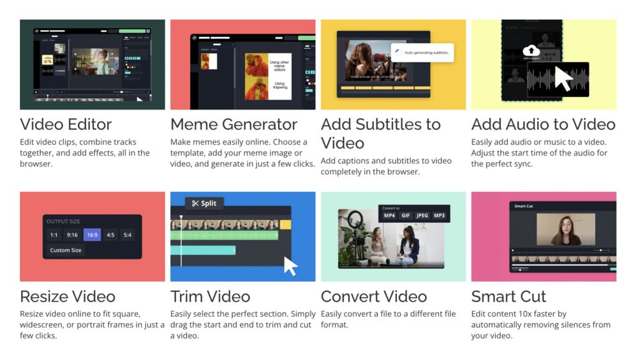Select the 16:9 output size option
Image resolution: width=638 pixels, height=364 pixels.
pyautogui.click(x=93, y=235)
